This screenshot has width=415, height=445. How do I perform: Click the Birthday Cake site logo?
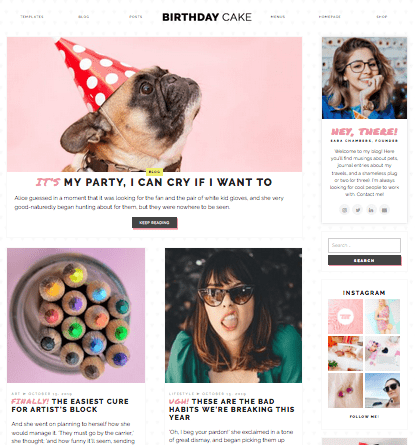(x=207, y=17)
